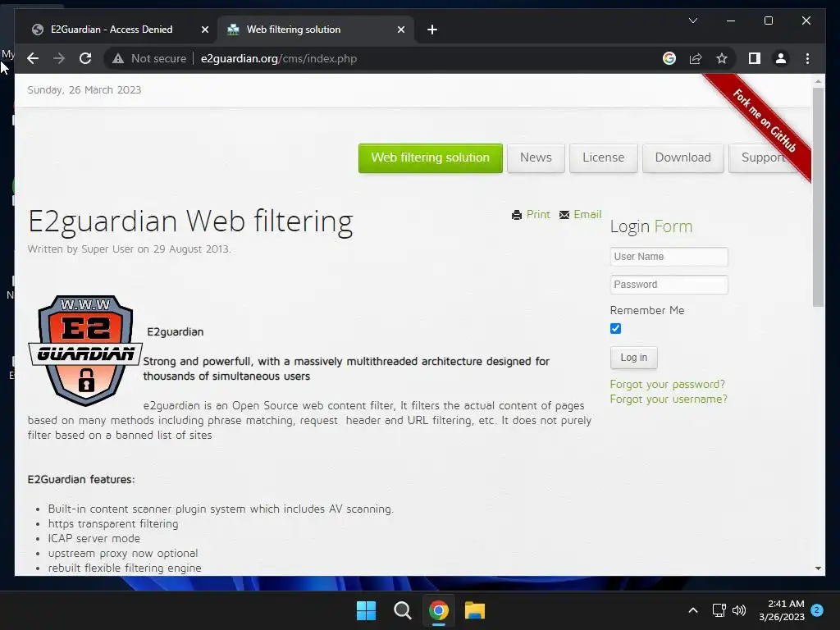The width and height of the screenshot is (840, 630).
Task: Click the 'Sunday, 26 March 2023' date text
Action: 84,90
